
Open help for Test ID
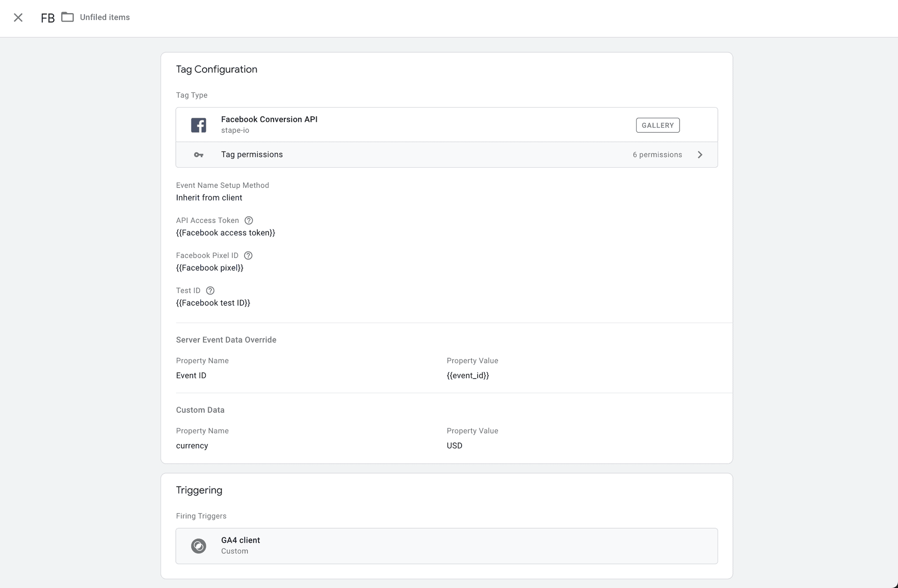tap(210, 290)
